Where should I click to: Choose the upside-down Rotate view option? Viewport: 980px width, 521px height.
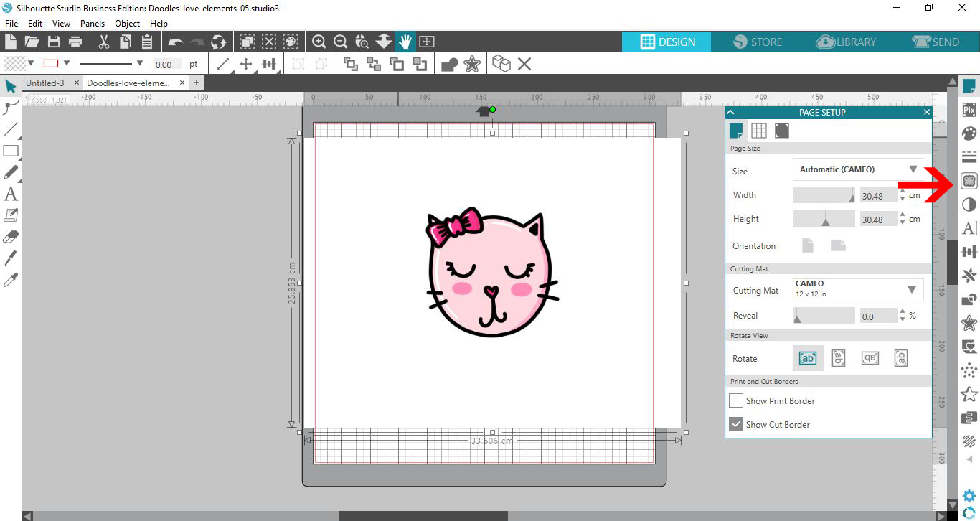pos(870,358)
